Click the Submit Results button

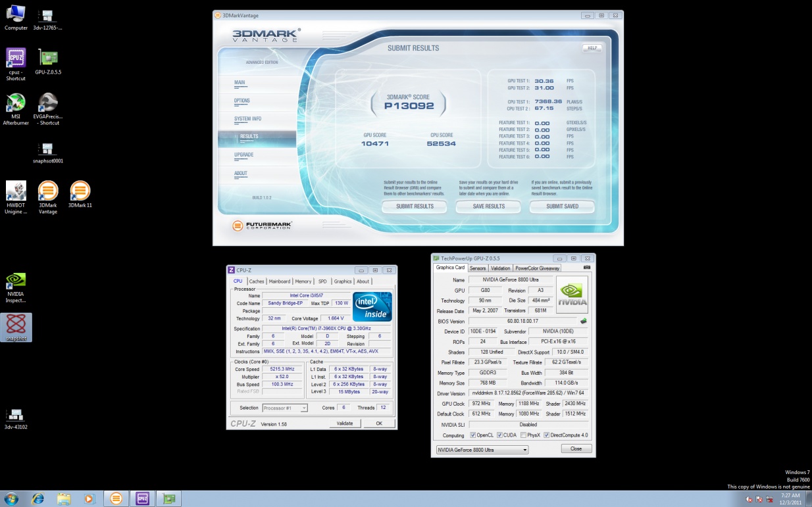(x=415, y=206)
